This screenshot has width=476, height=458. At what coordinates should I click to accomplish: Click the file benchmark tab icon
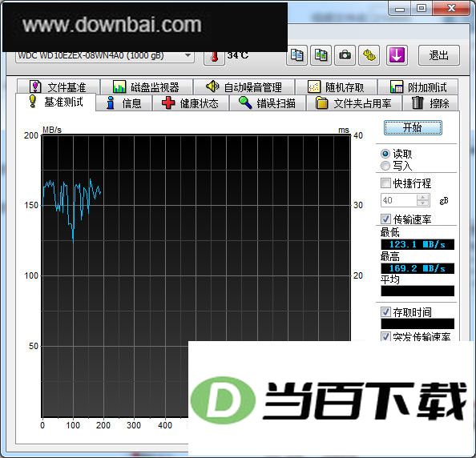pos(35,86)
